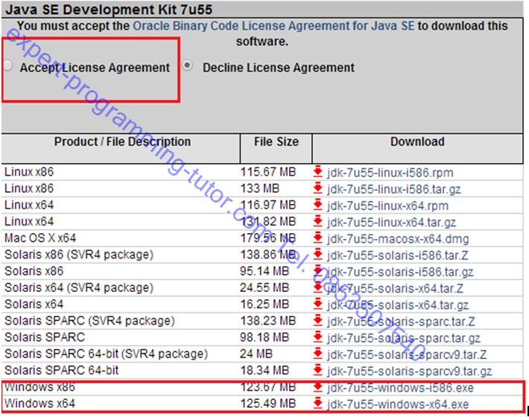The height and width of the screenshot is (420, 529).
Task: Click the Mac OS X x64 description cell
Action: click(x=40, y=238)
